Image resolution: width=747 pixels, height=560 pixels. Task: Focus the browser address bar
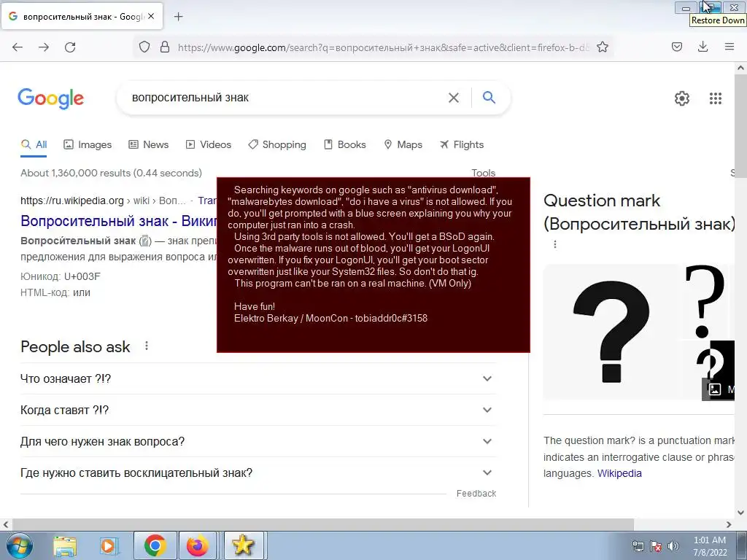[x=384, y=47]
